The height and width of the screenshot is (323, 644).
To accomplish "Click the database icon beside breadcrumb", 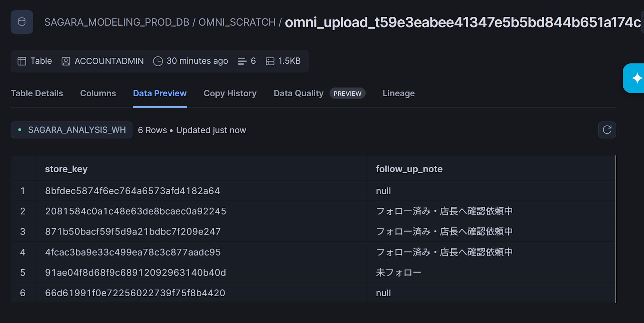I will pyautogui.click(x=22, y=22).
